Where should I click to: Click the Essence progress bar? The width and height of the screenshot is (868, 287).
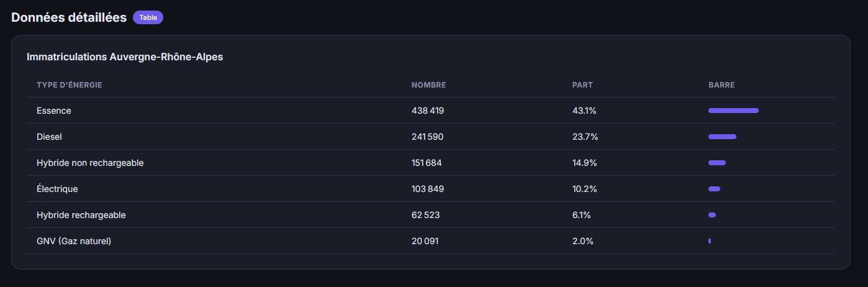coord(733,111)
